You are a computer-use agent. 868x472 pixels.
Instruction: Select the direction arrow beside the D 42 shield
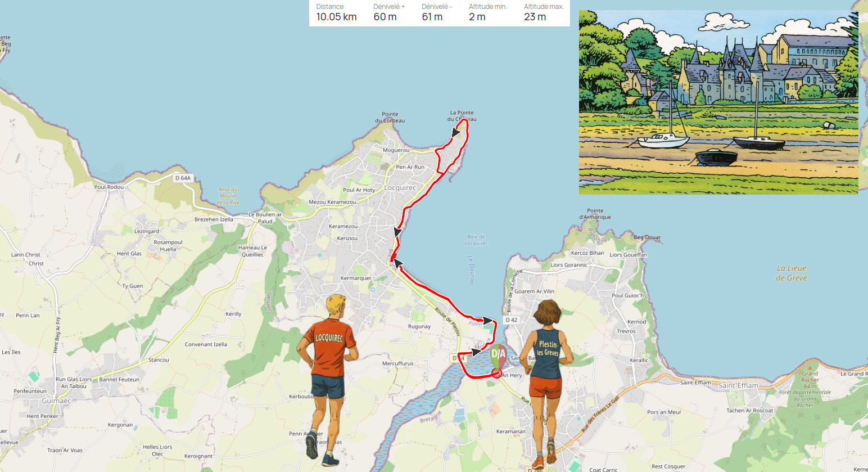pos(488,321)
